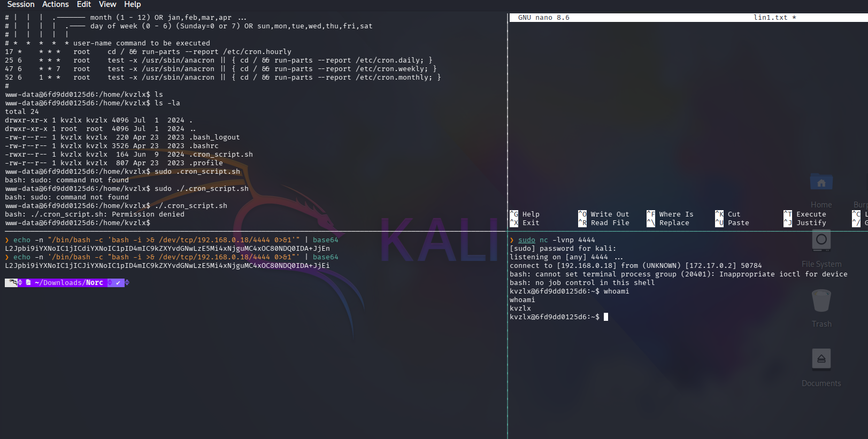
Task: Open the View menu
Action: (x=107, y=4)
